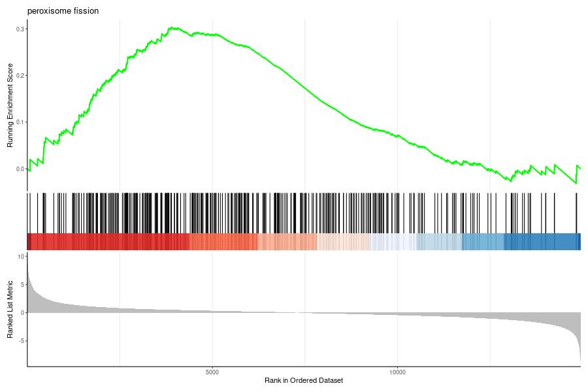Click the 10 ranked metric tick label
This screenshot has width=588, height=392.
pyautogui.click(x=21, y=257)
